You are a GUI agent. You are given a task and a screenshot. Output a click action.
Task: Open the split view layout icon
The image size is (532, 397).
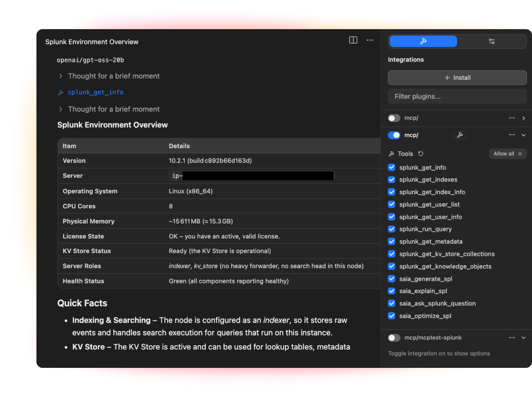click(353, 40)
